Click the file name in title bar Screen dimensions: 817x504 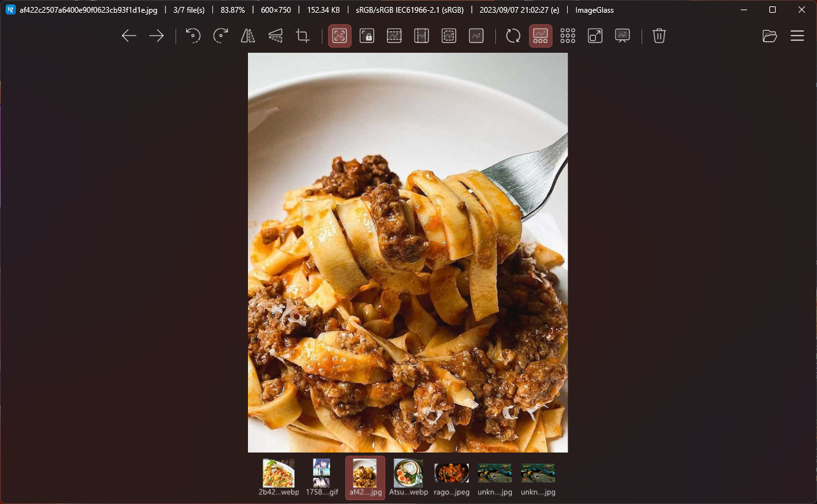click(x=90, y=10)
